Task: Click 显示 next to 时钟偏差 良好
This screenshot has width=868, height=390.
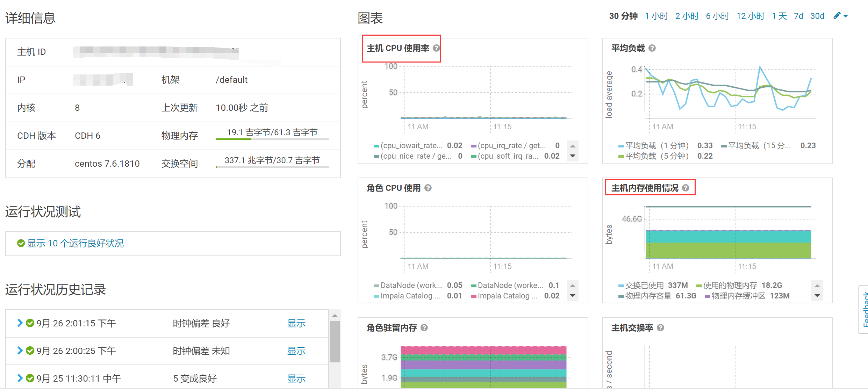Action: (x=296, y=323)
